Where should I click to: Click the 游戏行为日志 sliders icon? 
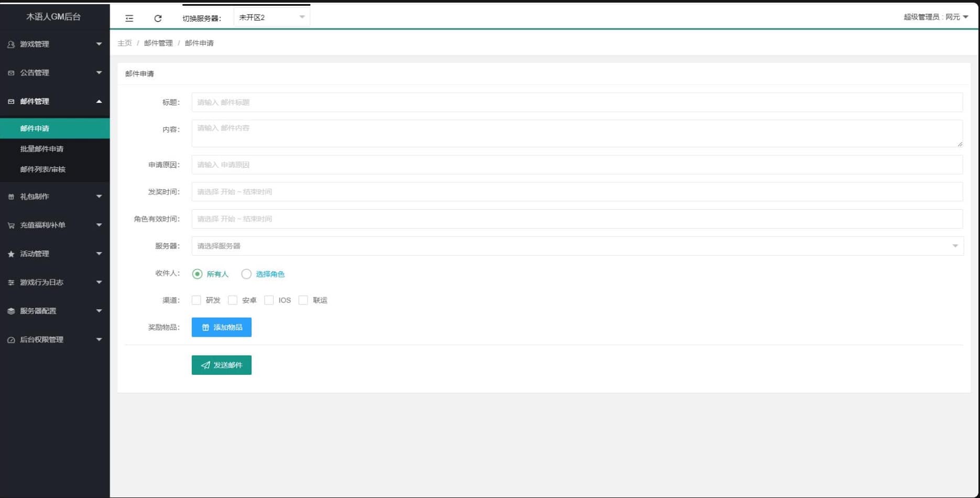(11, 283)
